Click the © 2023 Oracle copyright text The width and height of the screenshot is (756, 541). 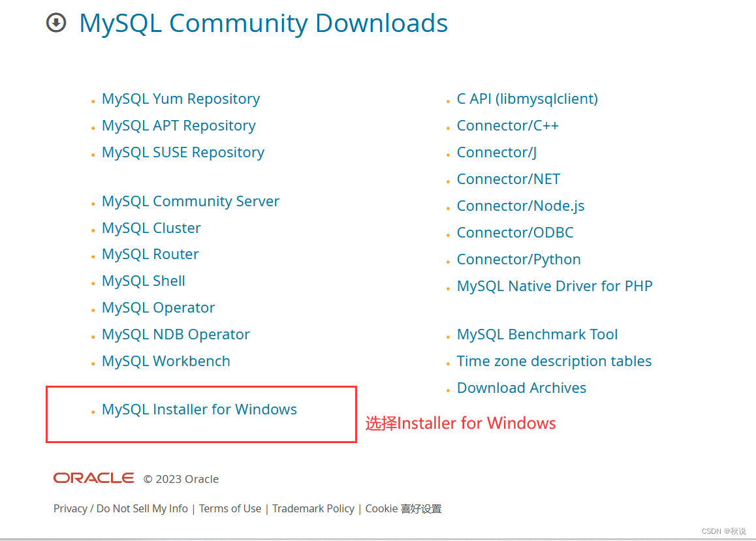181,479
